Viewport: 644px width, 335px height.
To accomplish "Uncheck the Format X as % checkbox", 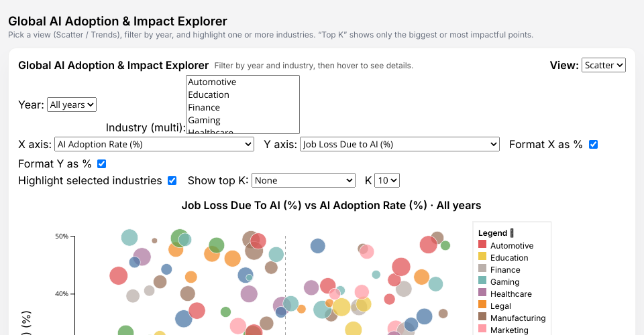I will pos(593,144).
